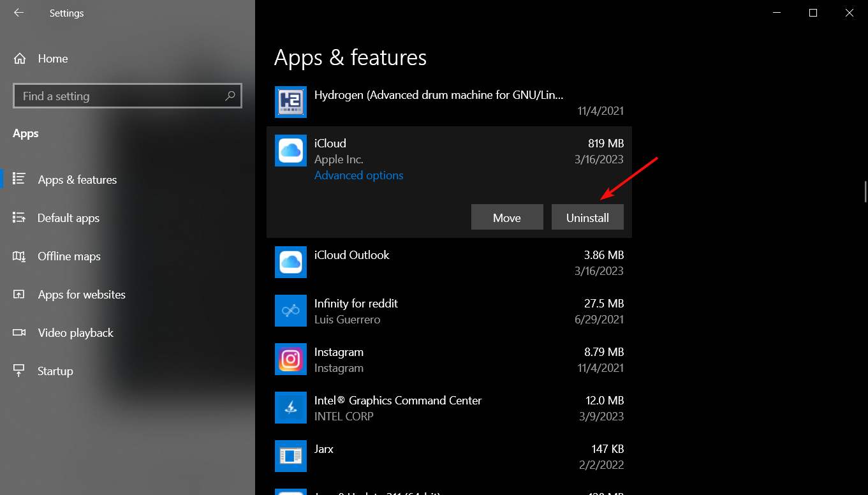Uninstall the iCloud app
Screen dimensions: 868x495
(587, 218)
